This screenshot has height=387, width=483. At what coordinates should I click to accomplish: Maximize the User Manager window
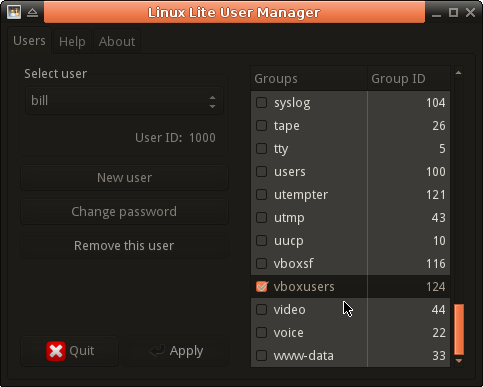(453, 13)
